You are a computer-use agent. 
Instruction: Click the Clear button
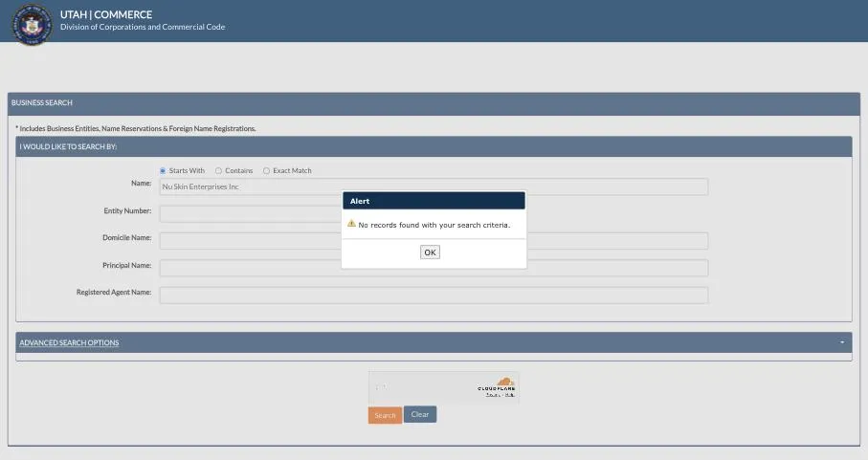pos(420,414)
